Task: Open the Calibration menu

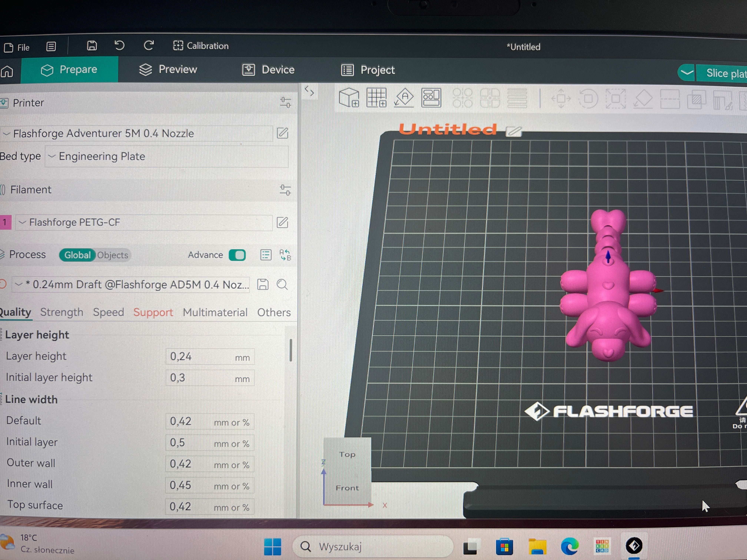Action: pos(201,46)
